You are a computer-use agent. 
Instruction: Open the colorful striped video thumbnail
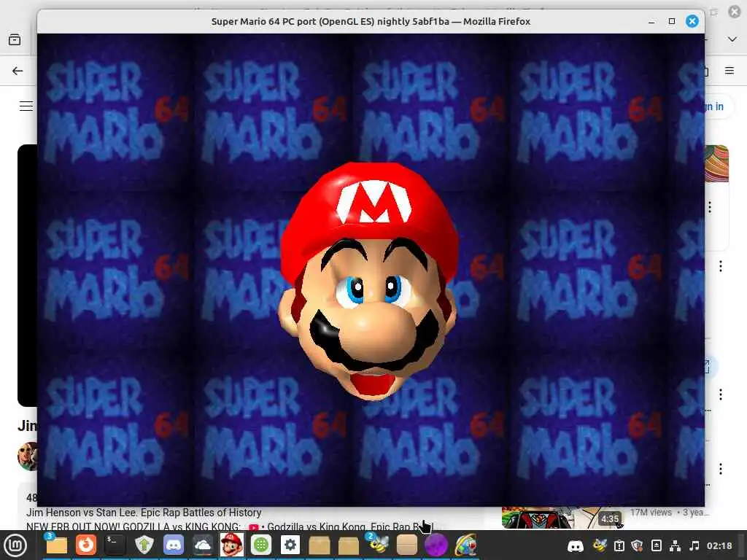tap(716, 164)
